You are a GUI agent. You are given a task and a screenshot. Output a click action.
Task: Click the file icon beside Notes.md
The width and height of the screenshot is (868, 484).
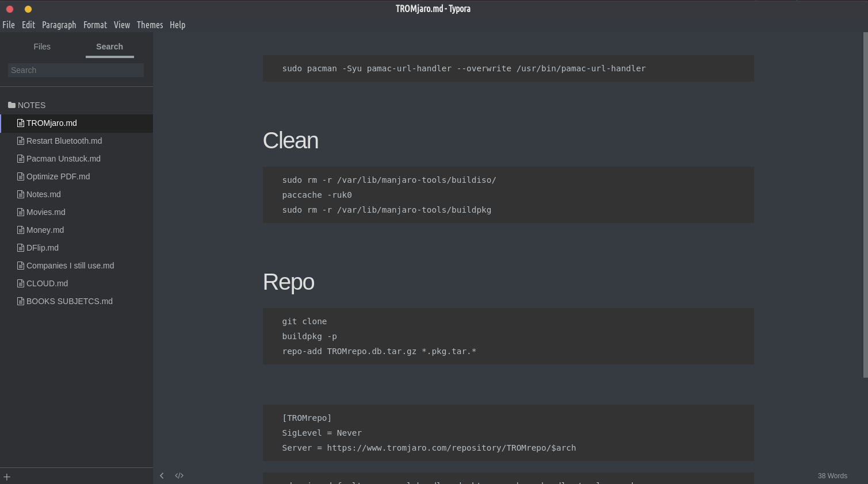[21, 194]
